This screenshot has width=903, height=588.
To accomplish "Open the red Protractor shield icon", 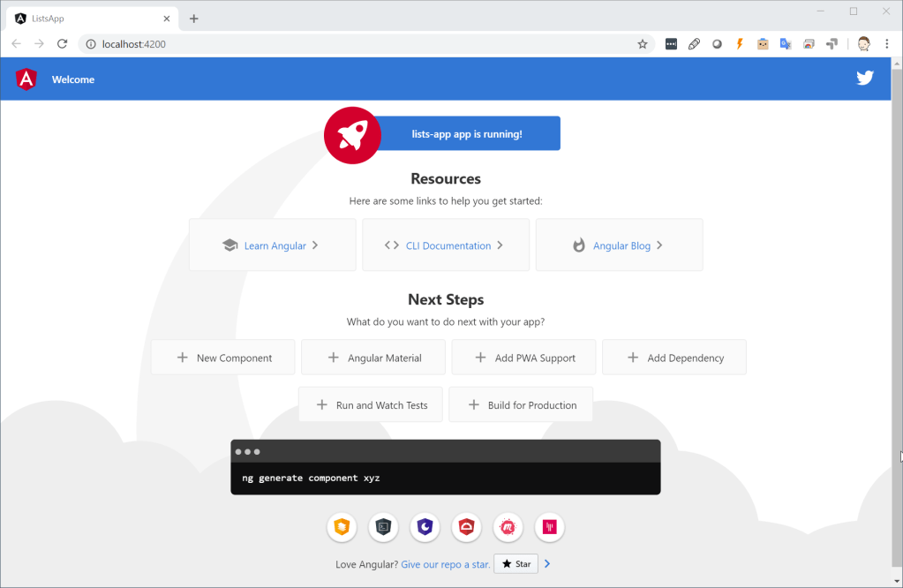I will coord(466,527).
